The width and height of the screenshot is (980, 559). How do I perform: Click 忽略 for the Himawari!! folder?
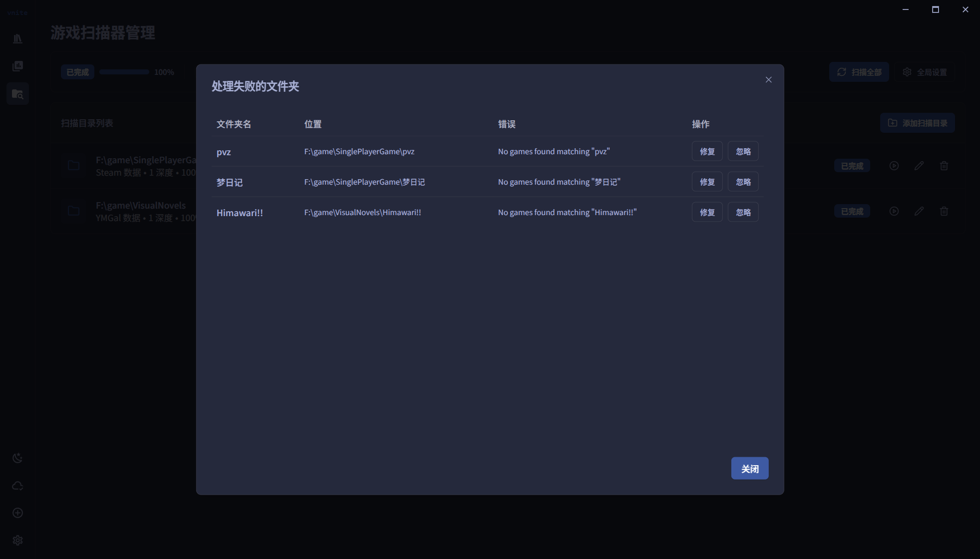(x=743, y=212)
